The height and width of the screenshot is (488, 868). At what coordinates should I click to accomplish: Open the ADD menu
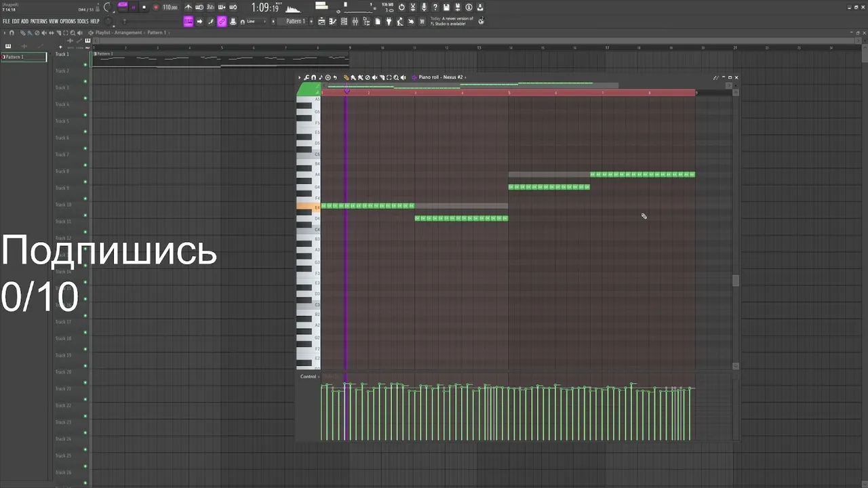[x=24, y=21]
